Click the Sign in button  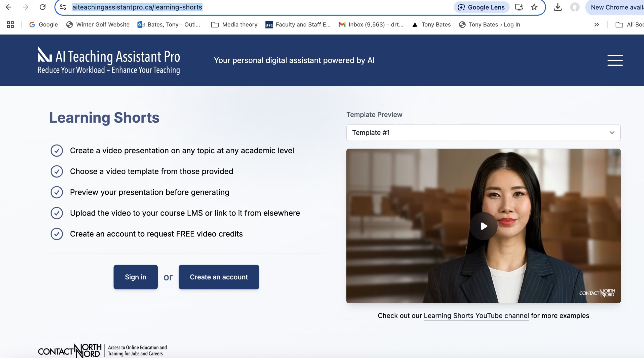coord(136,277)
